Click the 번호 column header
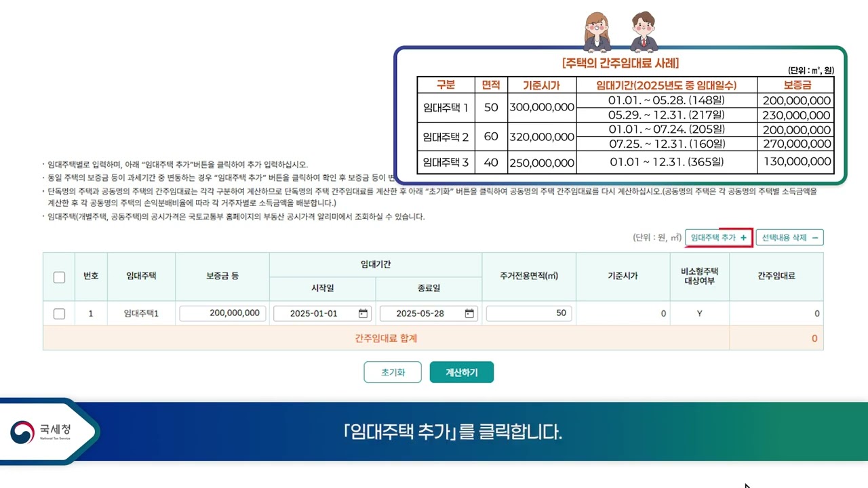 click(91, 277)
